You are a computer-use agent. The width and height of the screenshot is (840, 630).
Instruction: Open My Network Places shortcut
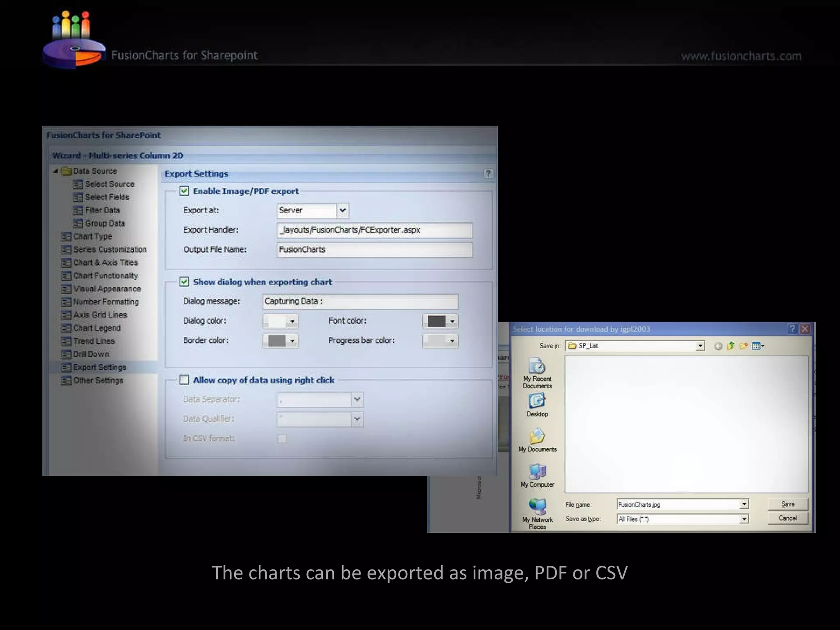click(537, 514)
